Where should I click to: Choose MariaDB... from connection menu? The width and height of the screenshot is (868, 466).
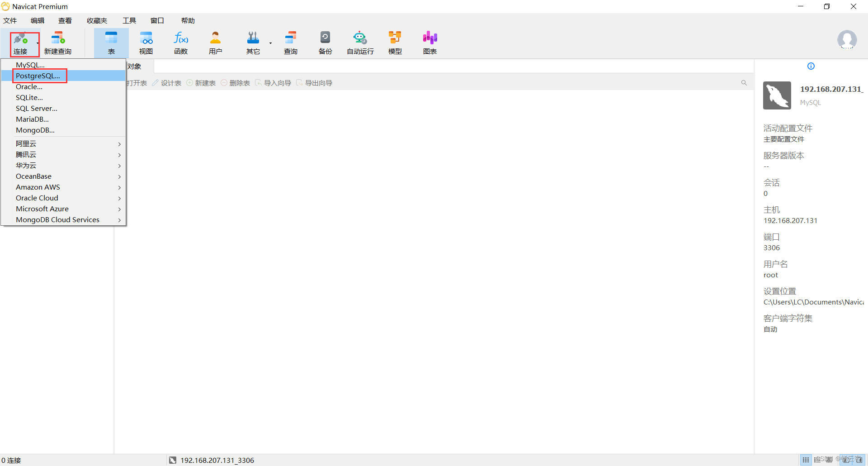click(x=63, y=119)
